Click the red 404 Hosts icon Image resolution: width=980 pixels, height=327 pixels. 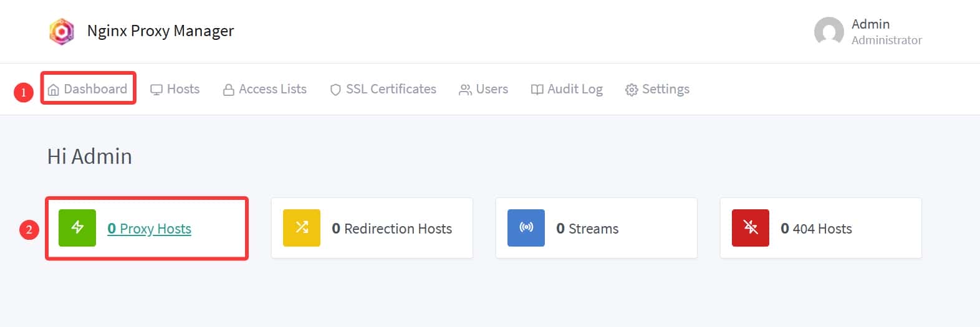point(751,228)
